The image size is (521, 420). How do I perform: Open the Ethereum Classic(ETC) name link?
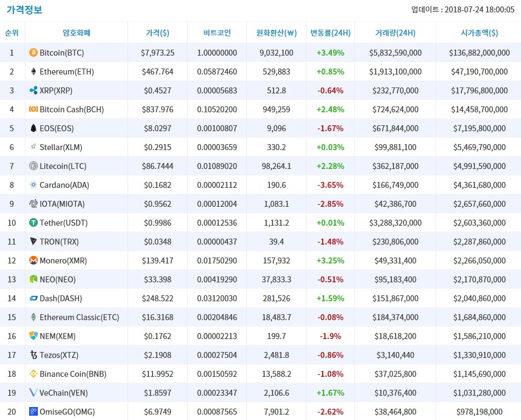coord(79,318)
